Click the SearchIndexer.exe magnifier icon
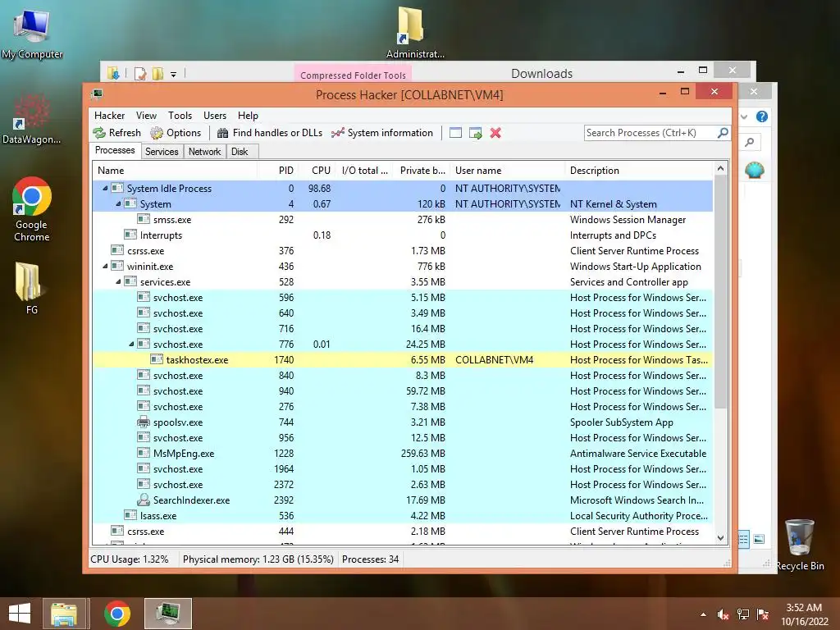 pos(143,500)
